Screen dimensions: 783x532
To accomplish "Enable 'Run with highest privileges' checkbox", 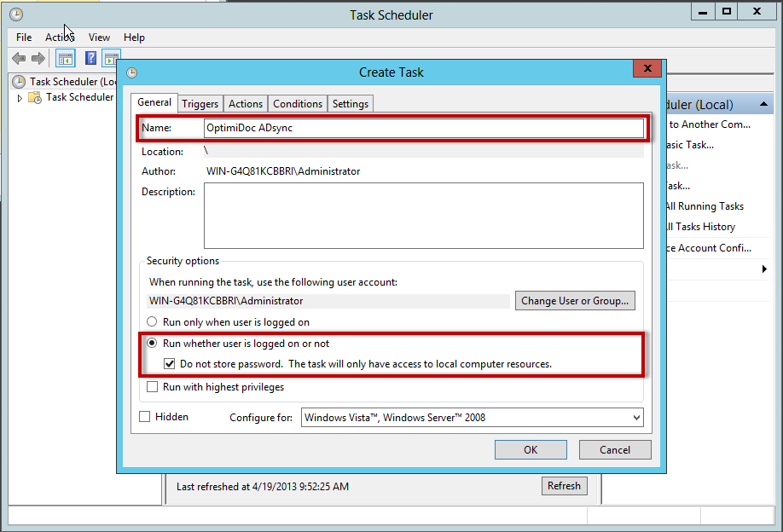I will point(152,387).
